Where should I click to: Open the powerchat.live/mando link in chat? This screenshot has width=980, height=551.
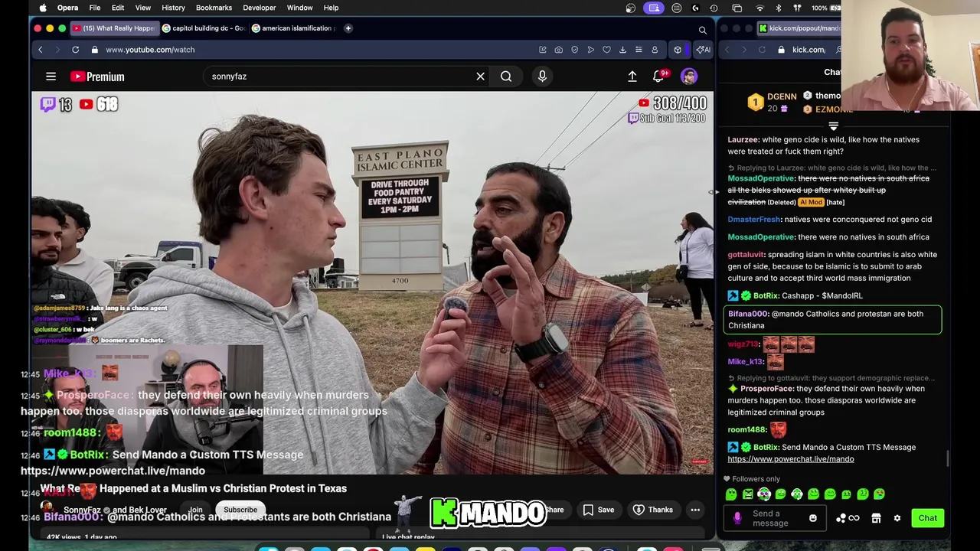tap(790, 459)
